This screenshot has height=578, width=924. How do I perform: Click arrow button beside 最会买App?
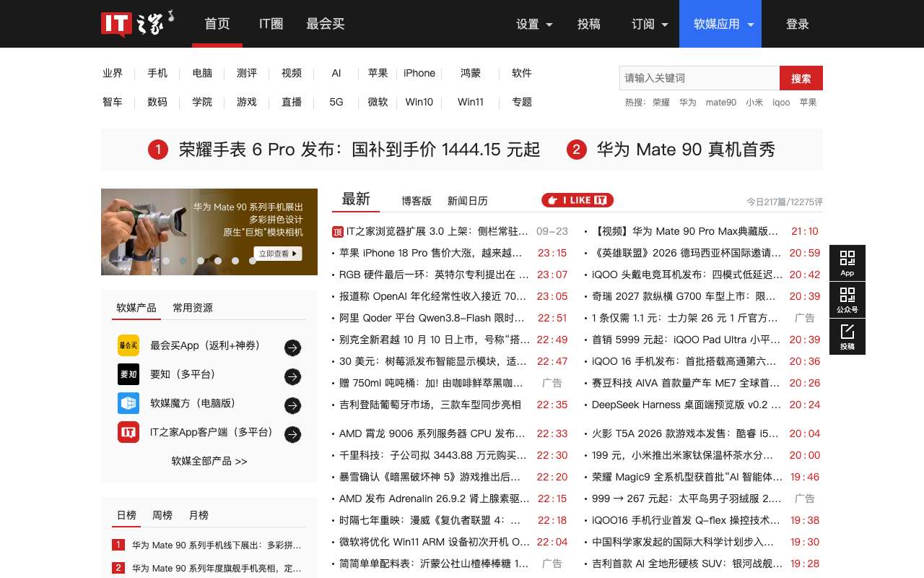pos(292,348)
